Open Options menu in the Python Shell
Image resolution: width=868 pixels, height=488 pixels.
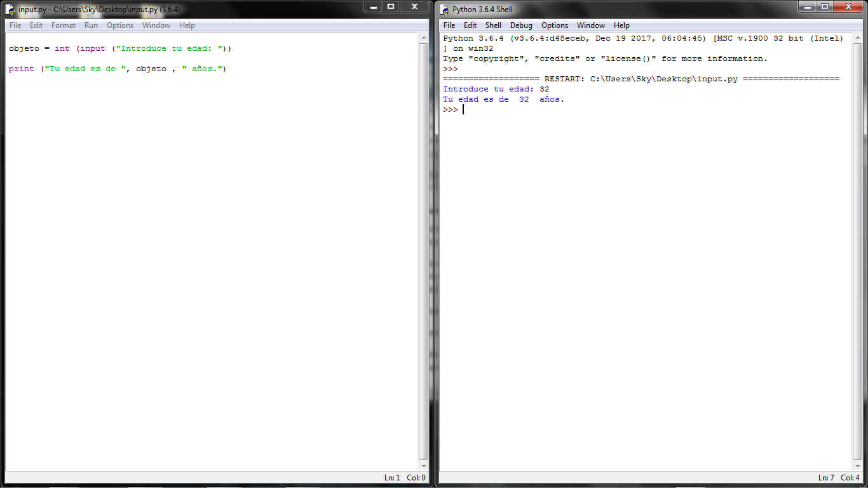tap(555, 25)
